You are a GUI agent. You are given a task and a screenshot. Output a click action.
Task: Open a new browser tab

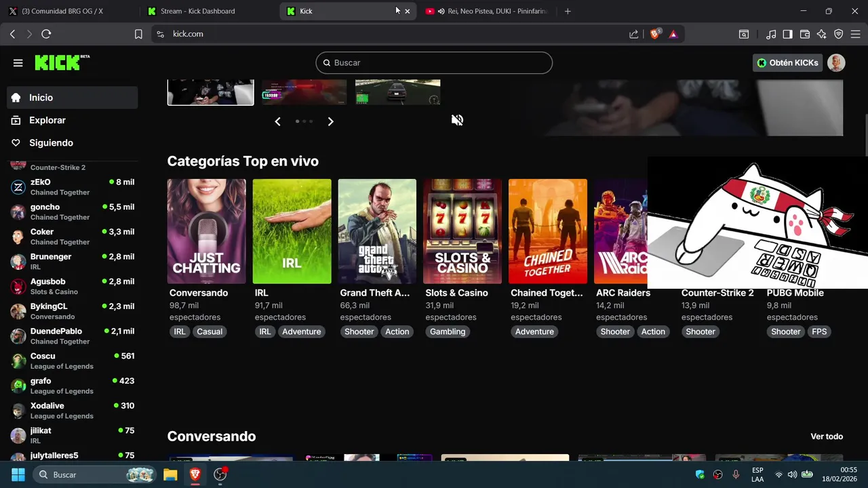568,11
